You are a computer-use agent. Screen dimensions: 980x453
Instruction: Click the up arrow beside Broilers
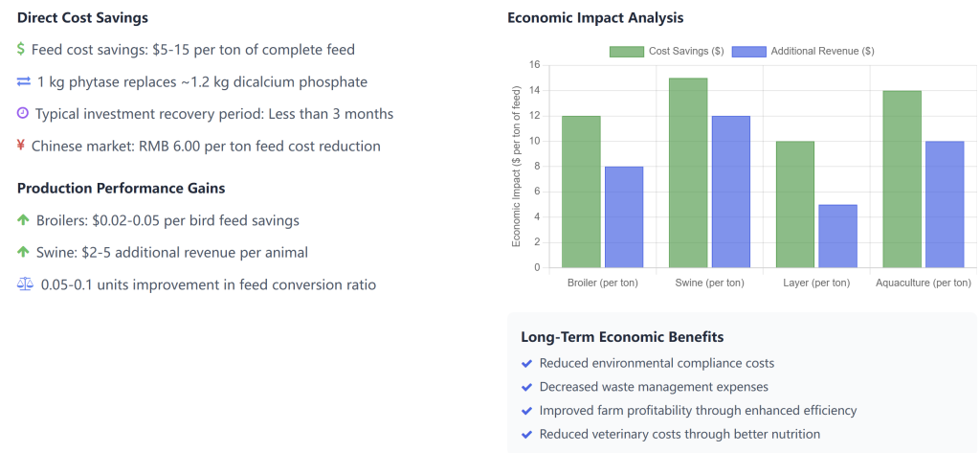tap(24, 220)
